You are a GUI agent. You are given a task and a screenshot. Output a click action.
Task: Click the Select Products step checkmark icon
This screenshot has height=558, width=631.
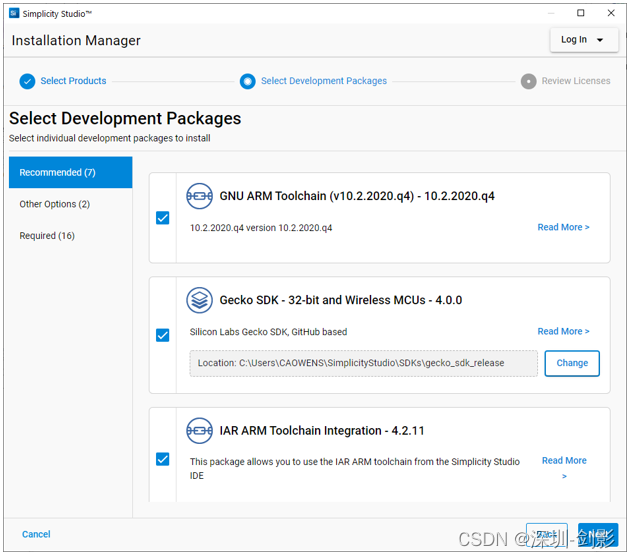(27, 81)
